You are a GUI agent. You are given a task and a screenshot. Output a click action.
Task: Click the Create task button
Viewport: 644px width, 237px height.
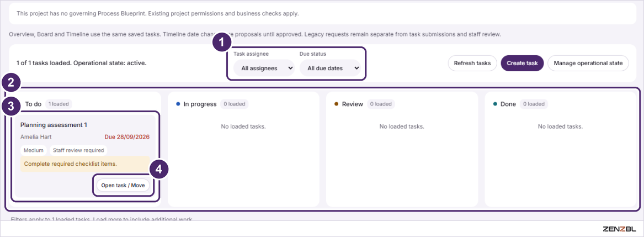pos(523,64)
